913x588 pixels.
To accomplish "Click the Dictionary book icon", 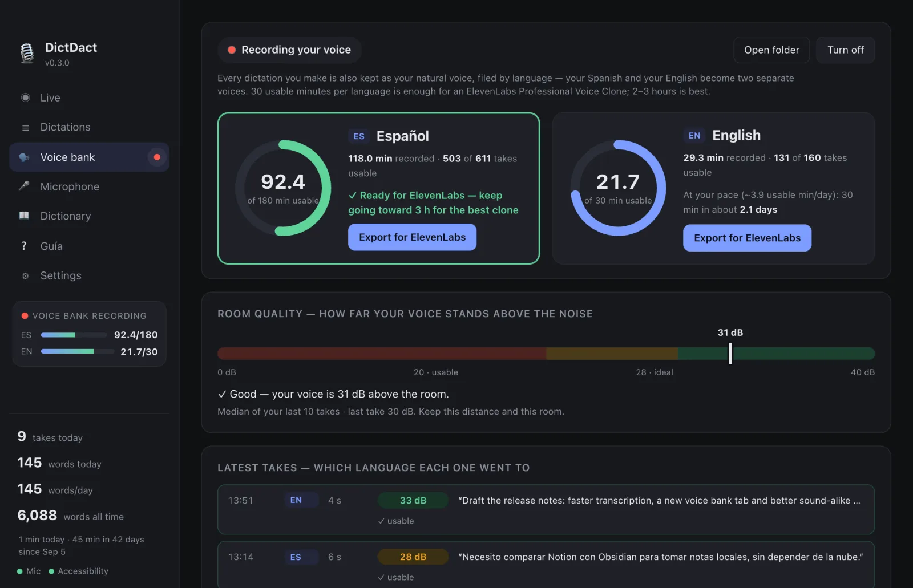I will coord(24,216).
